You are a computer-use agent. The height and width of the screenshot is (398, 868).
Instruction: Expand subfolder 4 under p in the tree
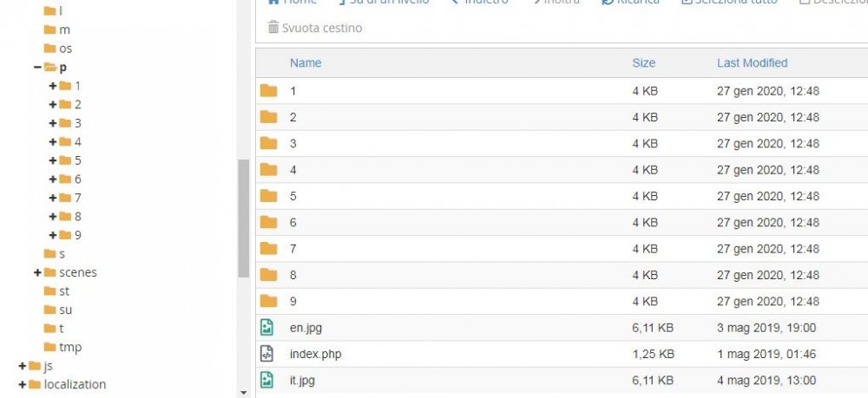pyautogui.click(x=53, y=141)
